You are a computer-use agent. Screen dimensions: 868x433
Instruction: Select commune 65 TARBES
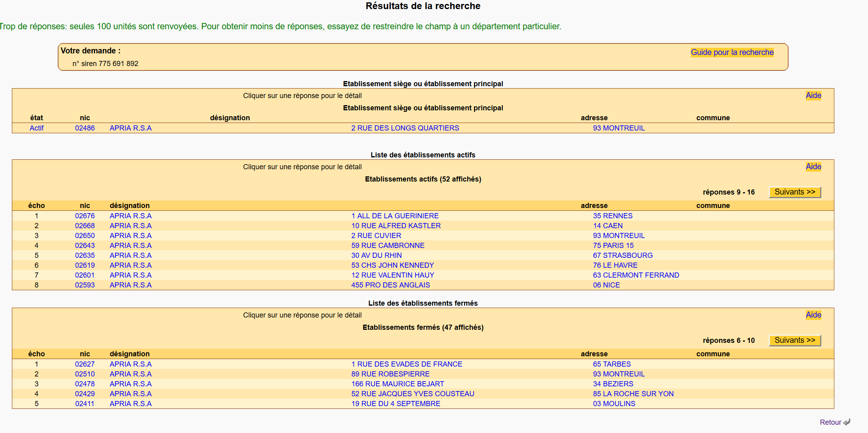click(612, 364)
